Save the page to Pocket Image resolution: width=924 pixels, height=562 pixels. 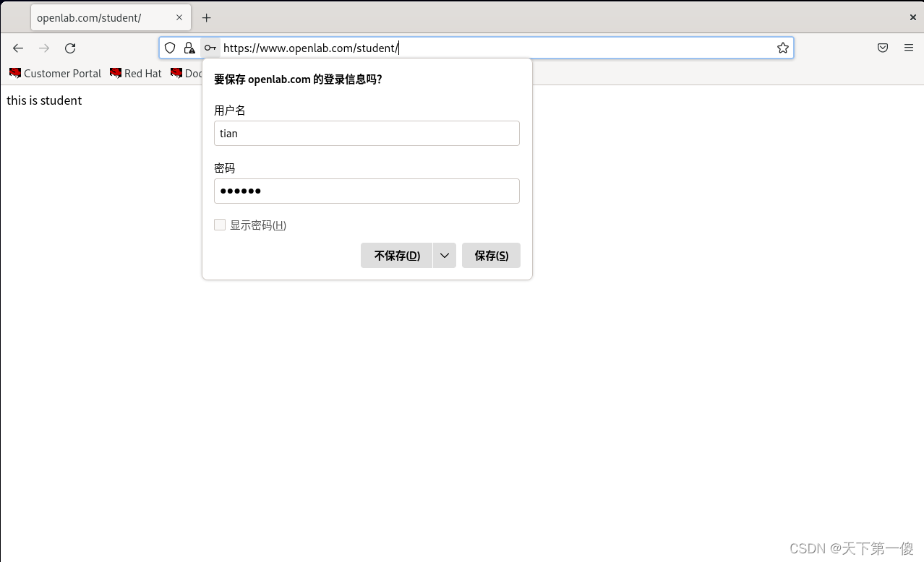pyautogui.click(x=882, y=47)
